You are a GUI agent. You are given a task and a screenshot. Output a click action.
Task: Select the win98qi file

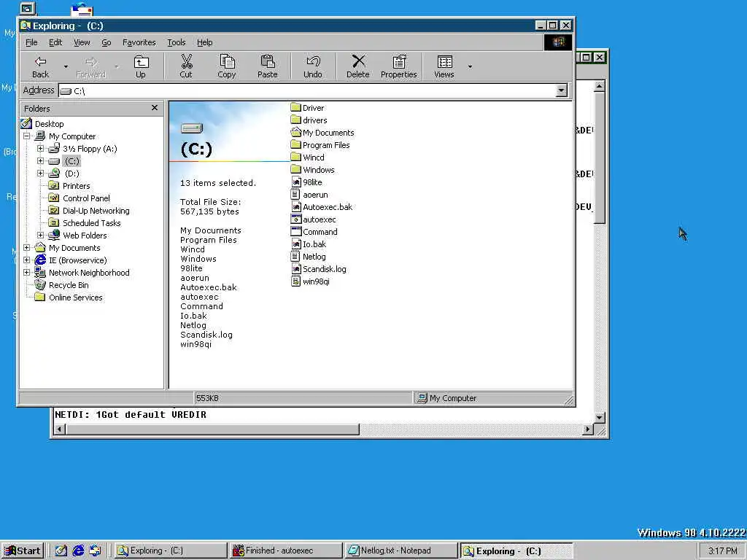[310, 281]
